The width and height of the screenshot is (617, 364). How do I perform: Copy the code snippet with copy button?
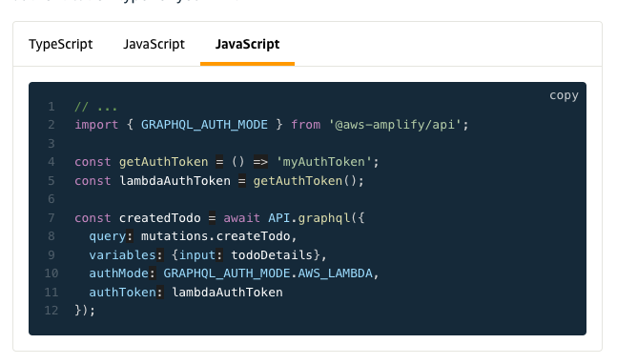tap(564, 95)
